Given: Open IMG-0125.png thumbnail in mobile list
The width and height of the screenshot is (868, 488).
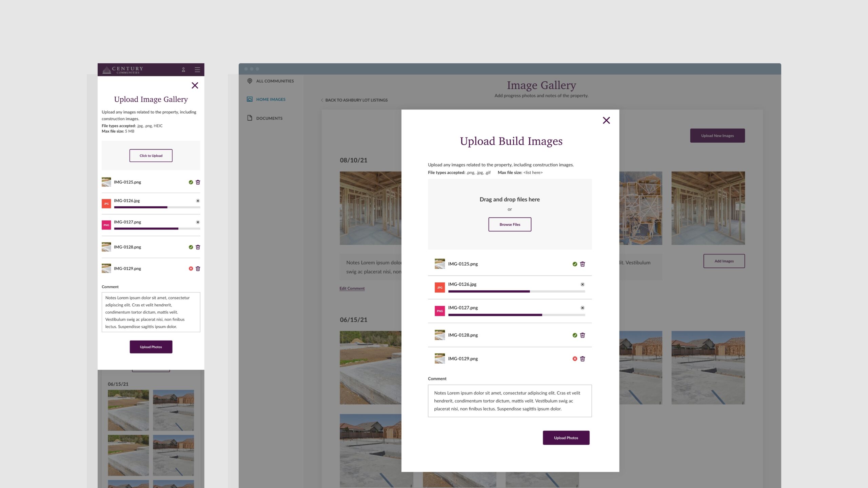Looking at the screenshot, I should click(x=106, y=182).
